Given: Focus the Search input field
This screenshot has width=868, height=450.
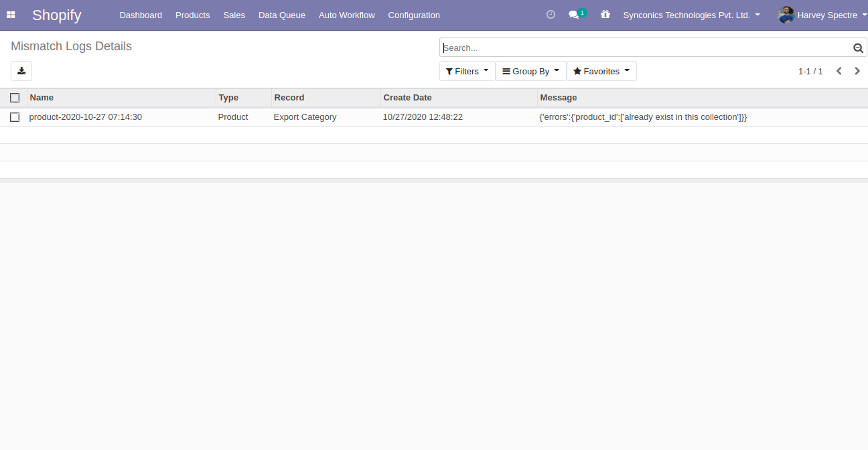Looking at the screenshot, I should tap(643, 48).
